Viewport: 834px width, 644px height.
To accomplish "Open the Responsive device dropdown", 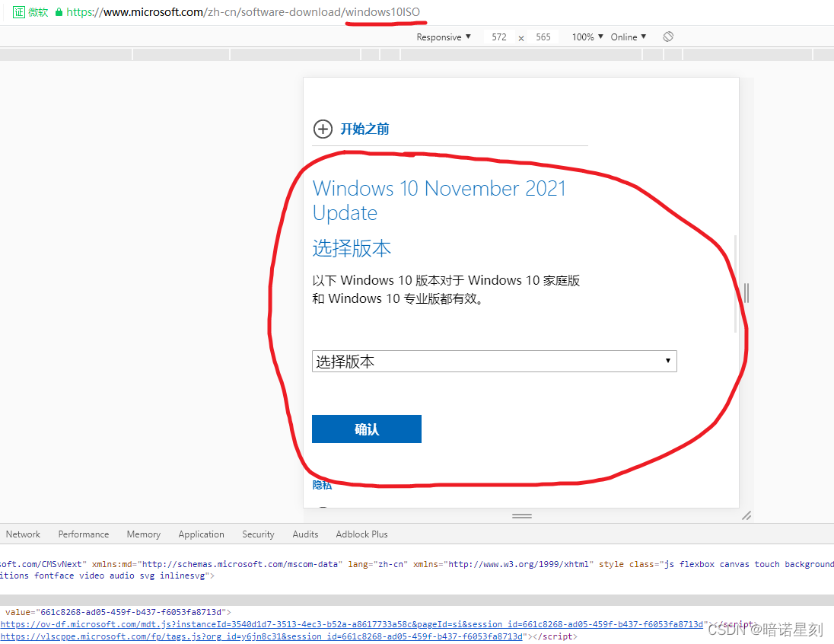I will 444,37.
